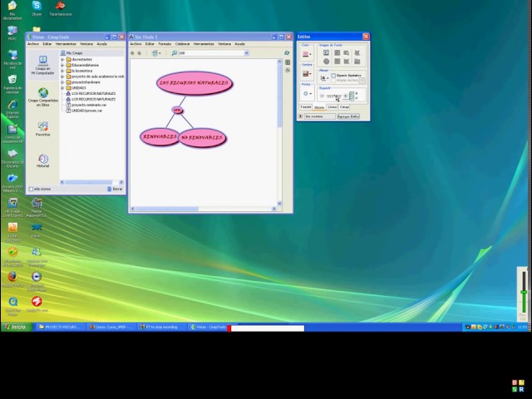Click the top-right refresh icon in Sin Título window
Viewport: 532px width, 399px height.
point(287,53)
